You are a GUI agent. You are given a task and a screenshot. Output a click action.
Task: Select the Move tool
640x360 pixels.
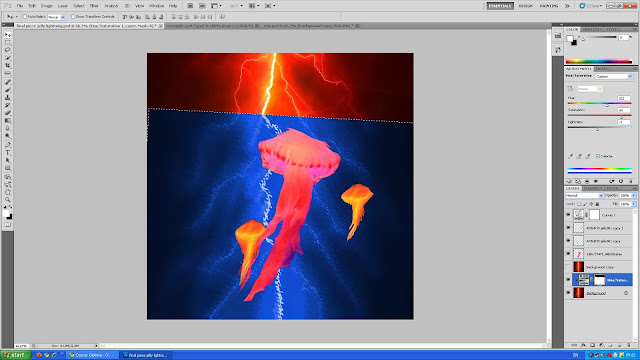[8, 35]
